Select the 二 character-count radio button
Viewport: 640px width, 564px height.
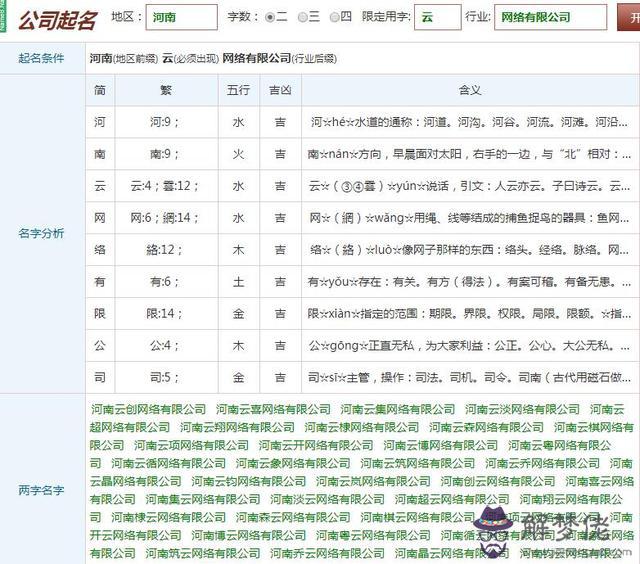point(270,17)
